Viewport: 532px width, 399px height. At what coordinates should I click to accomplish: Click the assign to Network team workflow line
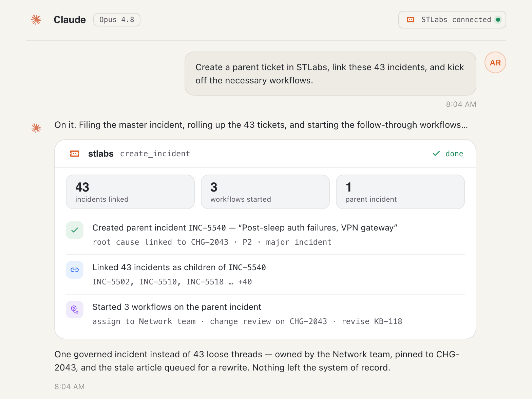247,321
